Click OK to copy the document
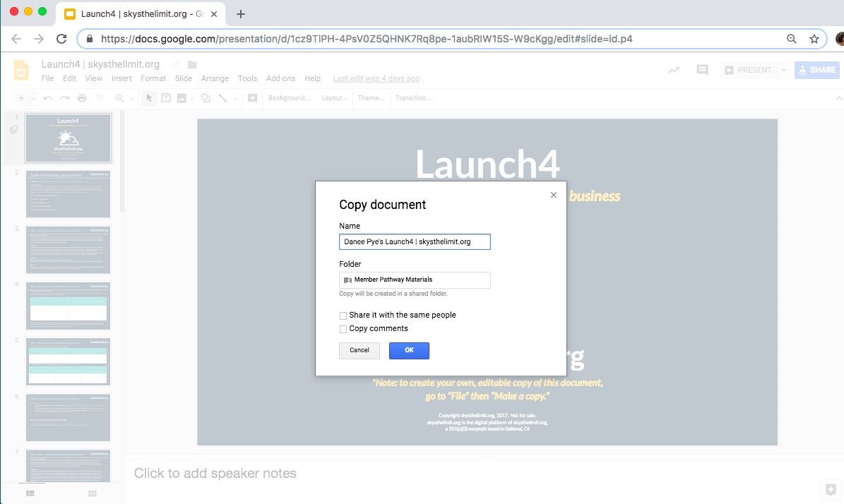Image resolution: width=844 pixels, height=504 pixels. (x=409, y=350)
